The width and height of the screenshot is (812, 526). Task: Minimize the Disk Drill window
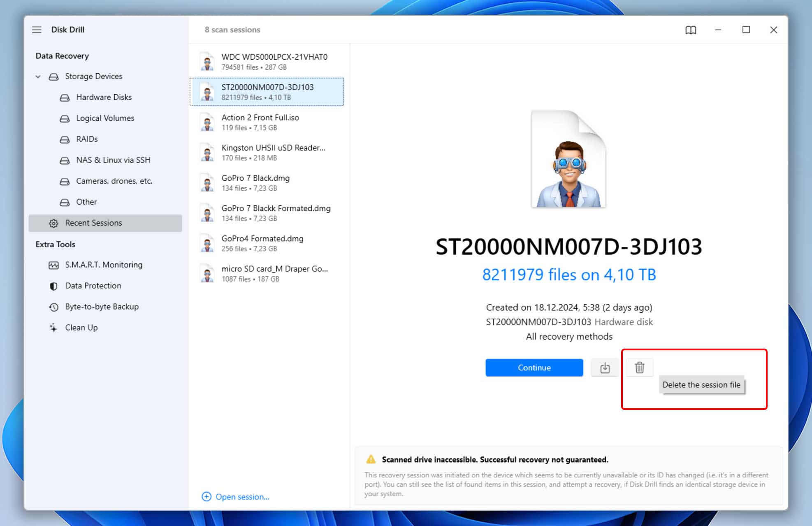coord(718,30)
